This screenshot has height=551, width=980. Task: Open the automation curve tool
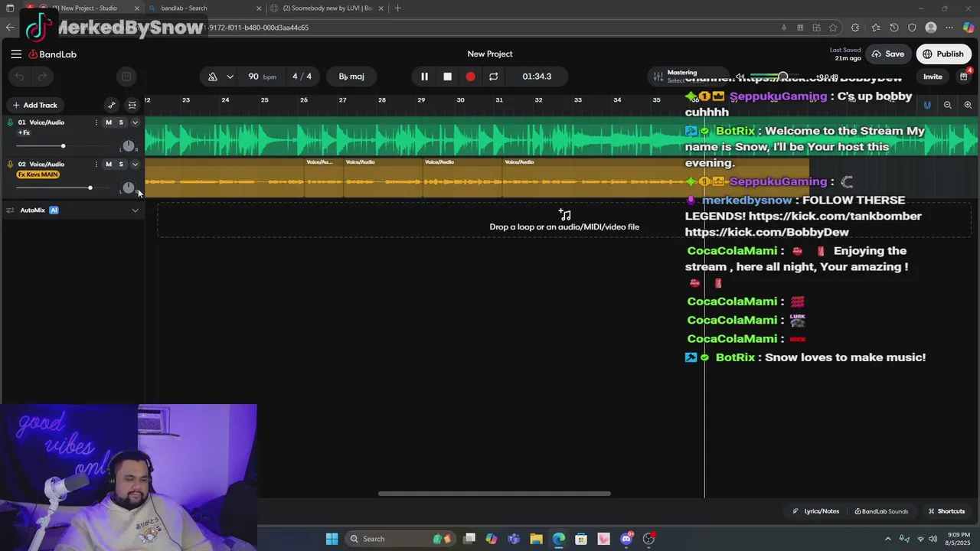(x=112, y=105)
